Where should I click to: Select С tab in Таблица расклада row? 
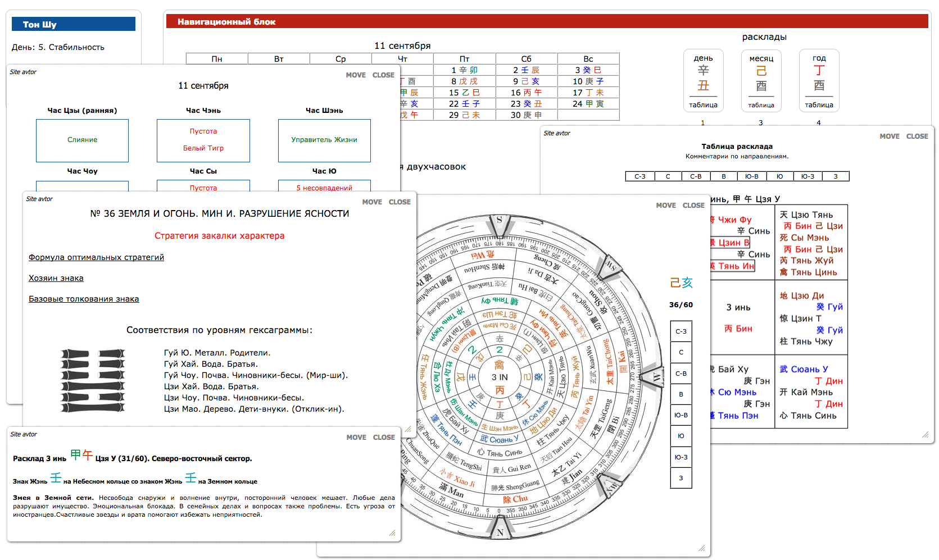point(668,176)
